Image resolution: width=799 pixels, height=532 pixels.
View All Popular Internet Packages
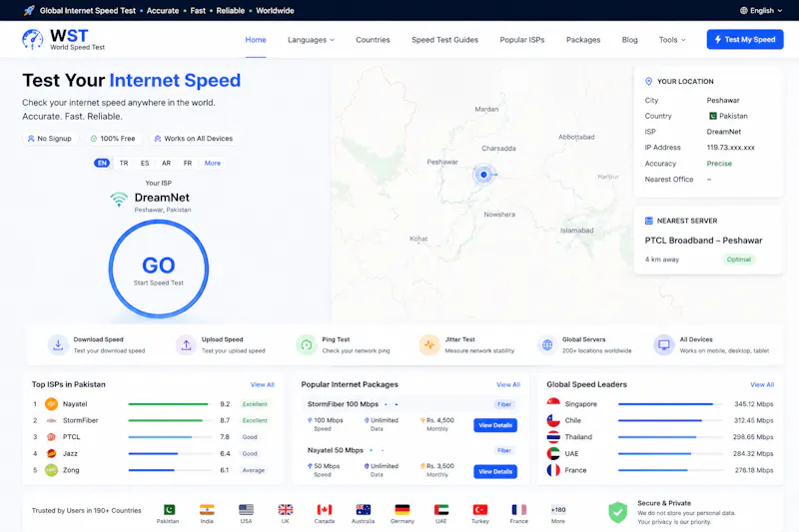pos(508,384)
